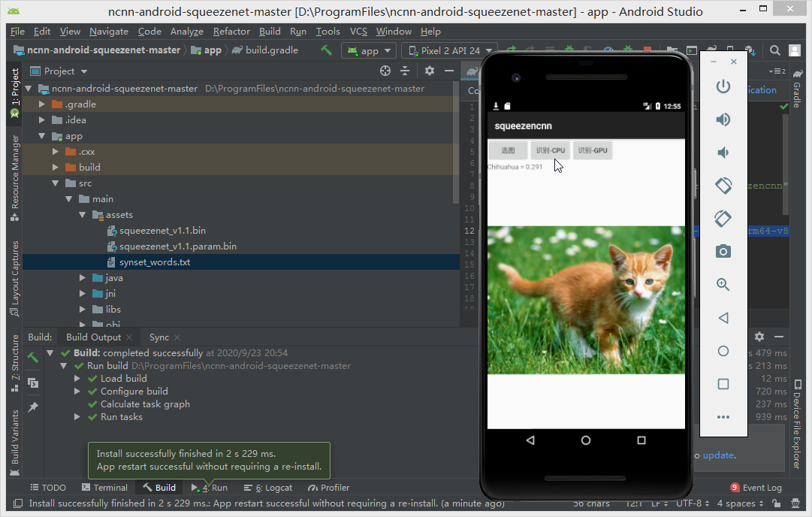
Task: Hide the Project panel with minus icon
Action: click(x=449, y=71)
